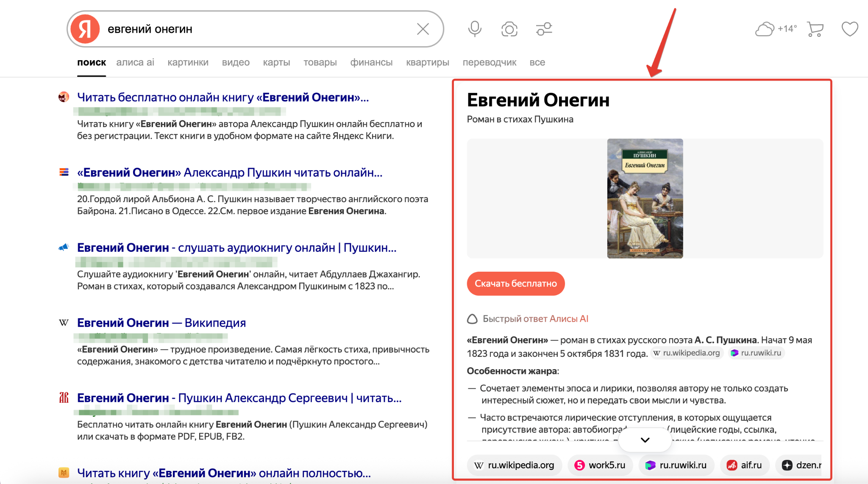This screenshot has height=484, width=868.
Task: Start voice search with the microphone icon
Action: [475, 29]
